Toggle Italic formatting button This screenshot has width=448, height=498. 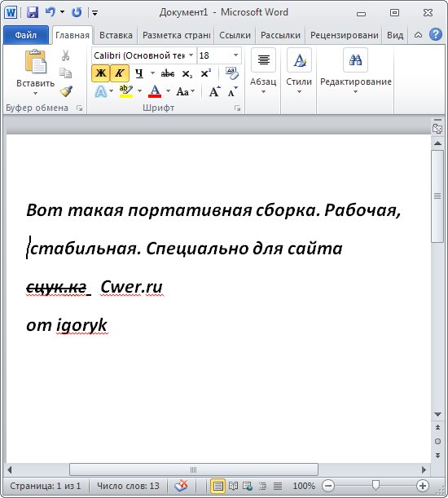[120, 73]
